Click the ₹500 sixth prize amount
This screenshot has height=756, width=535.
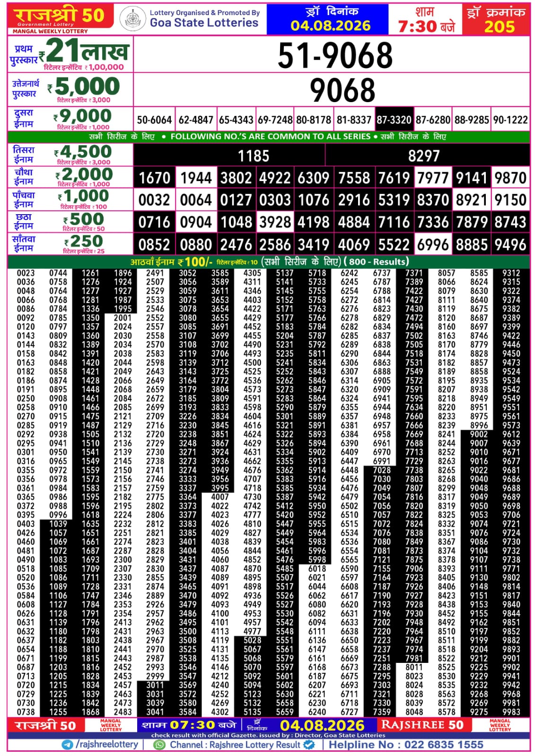[83, 219]
